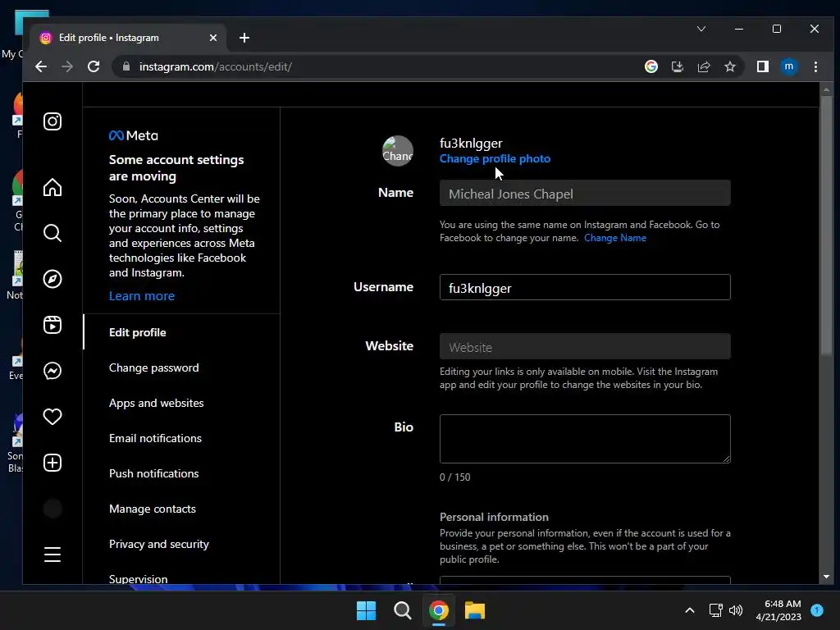
Task: Open Reels from the sidebar icon
Action: [x=52, y=325]
